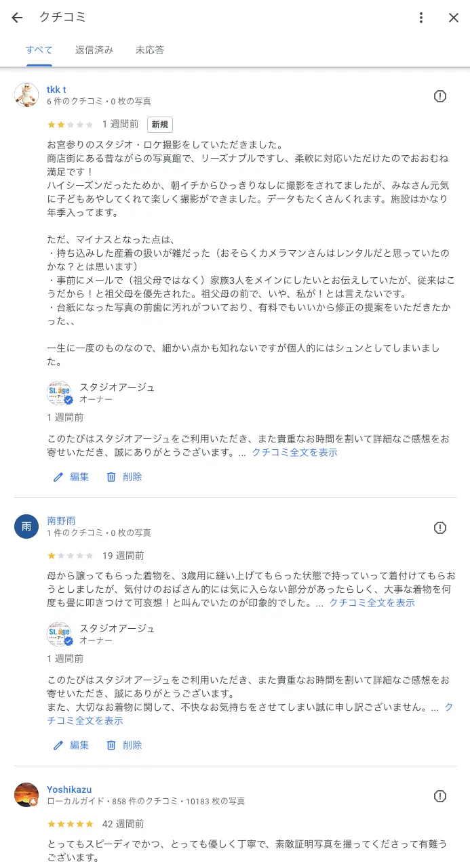Open the flag icon next to Yoshikazu's review
This screenshot has height=868, width=470.
[440, 798]
